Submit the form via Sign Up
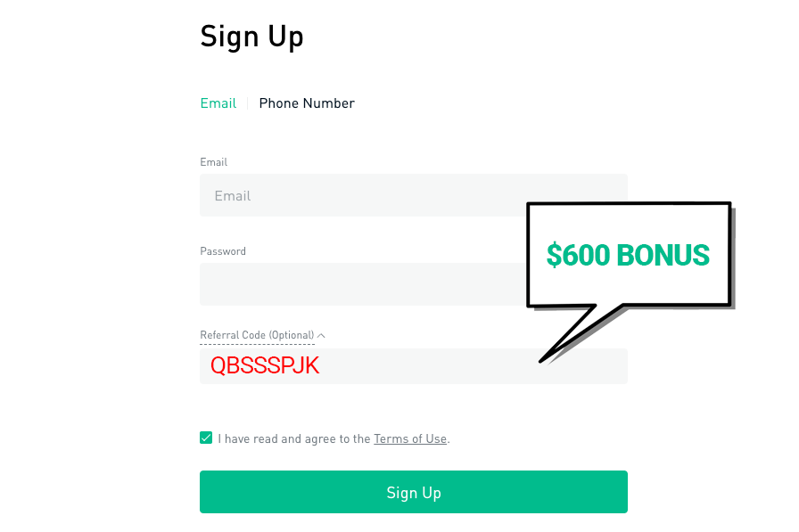 (x=413, y=491)
